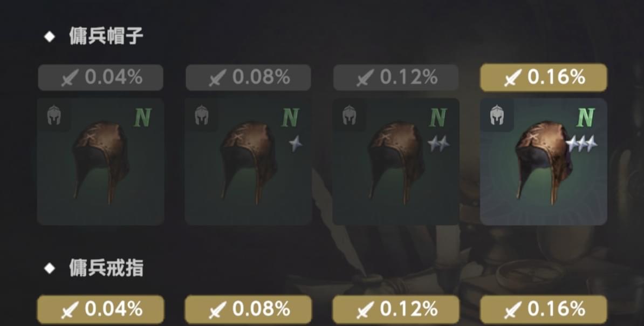The width and height of the screenshot is (644, 326).
Task: Choose the 0.08% badge under 佣兵戒指
Action: (248, 310)
